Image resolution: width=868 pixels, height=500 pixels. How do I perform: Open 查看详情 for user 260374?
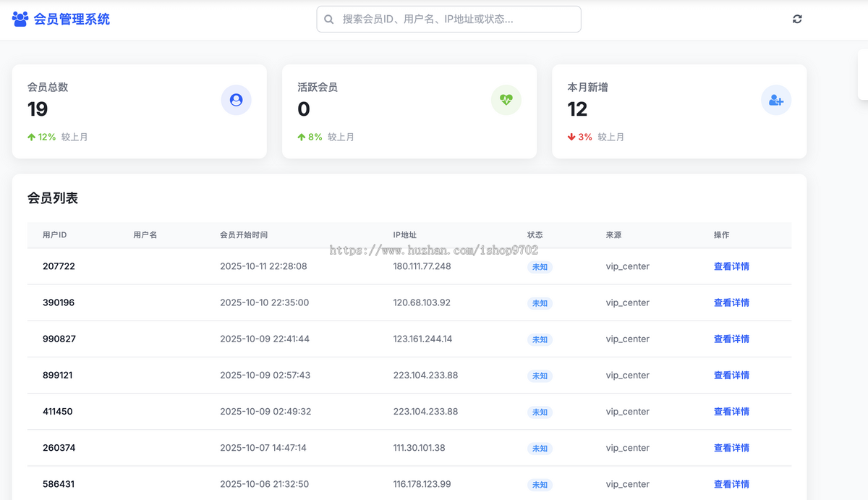(x=731, y=448)
